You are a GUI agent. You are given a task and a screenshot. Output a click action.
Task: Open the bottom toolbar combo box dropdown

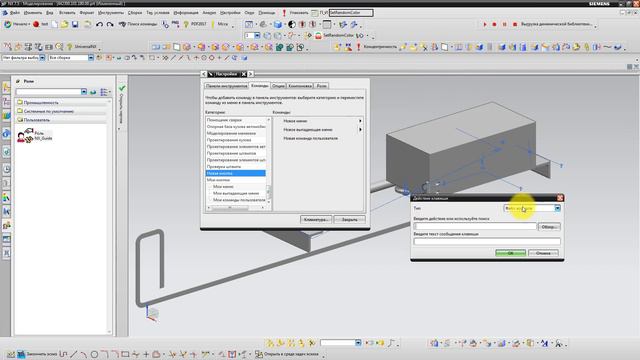[x=358, y=343]
